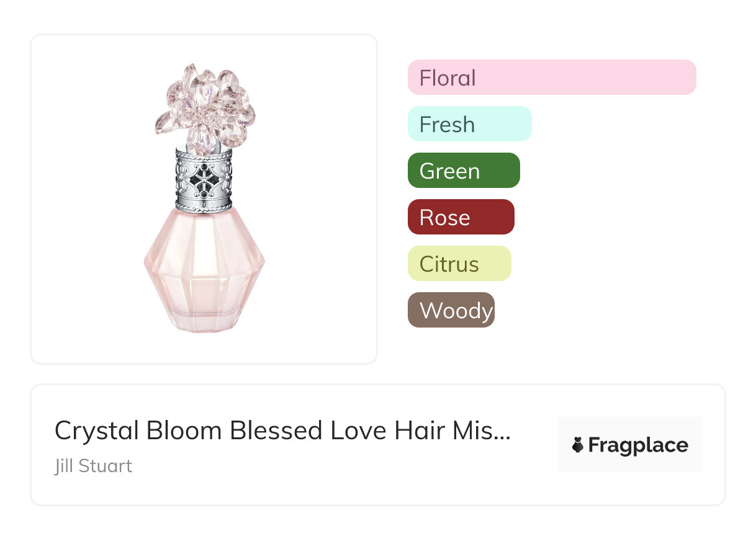The height and width of the screenshot is (536, 756).
Task: Select the Fresh accord bar
Action: (x=469, y=124)
